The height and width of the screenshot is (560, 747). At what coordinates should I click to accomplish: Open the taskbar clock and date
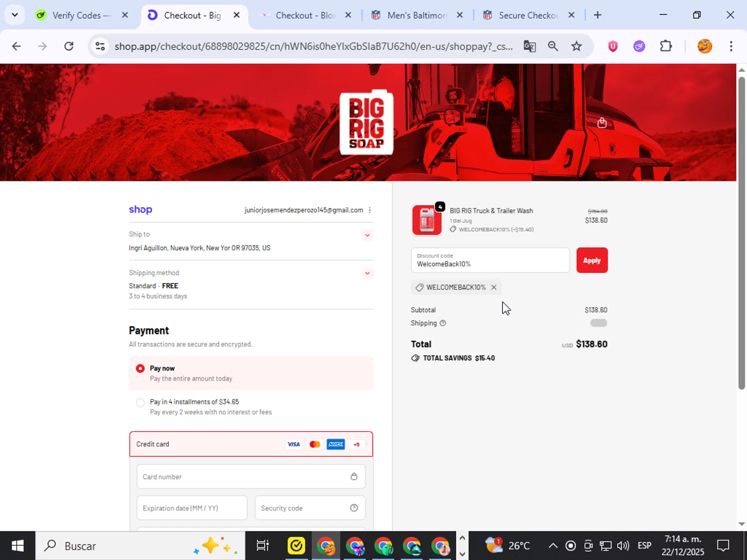click(x=683, y=546)
